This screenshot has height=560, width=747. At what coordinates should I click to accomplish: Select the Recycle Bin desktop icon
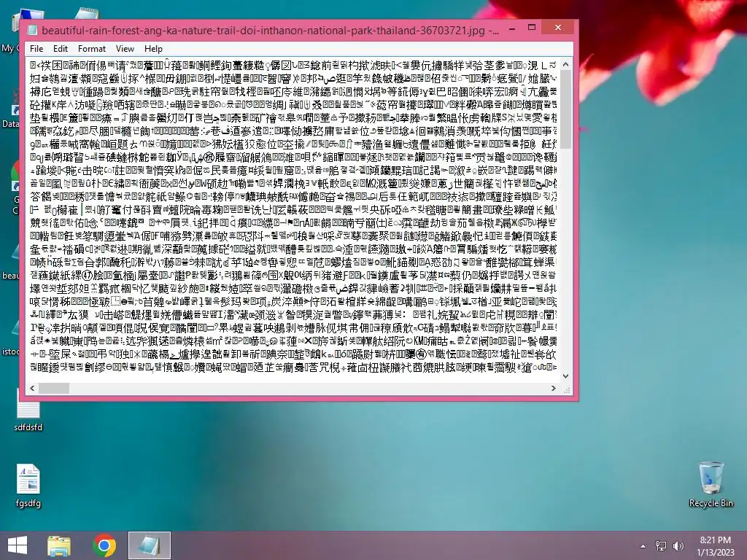pyautogui.click(x=711, y=484)
